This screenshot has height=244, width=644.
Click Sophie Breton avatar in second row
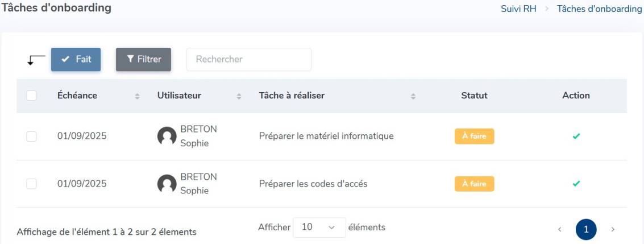tap(167, 184)
